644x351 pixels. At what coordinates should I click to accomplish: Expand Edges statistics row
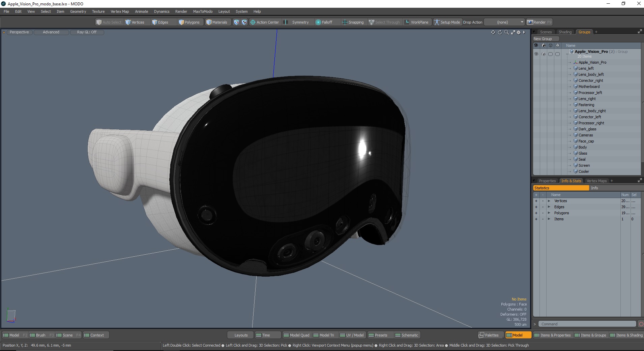click(x=549, y=207)
